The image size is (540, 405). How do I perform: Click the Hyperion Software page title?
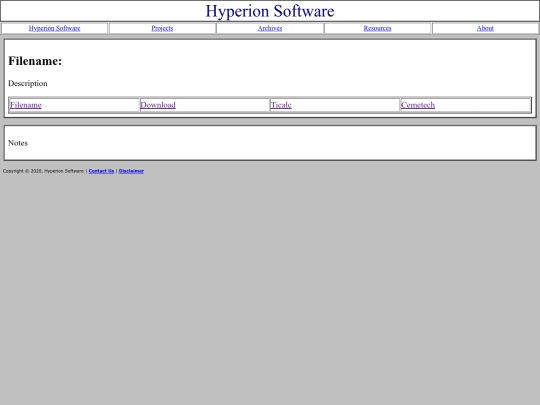point(270,11)
